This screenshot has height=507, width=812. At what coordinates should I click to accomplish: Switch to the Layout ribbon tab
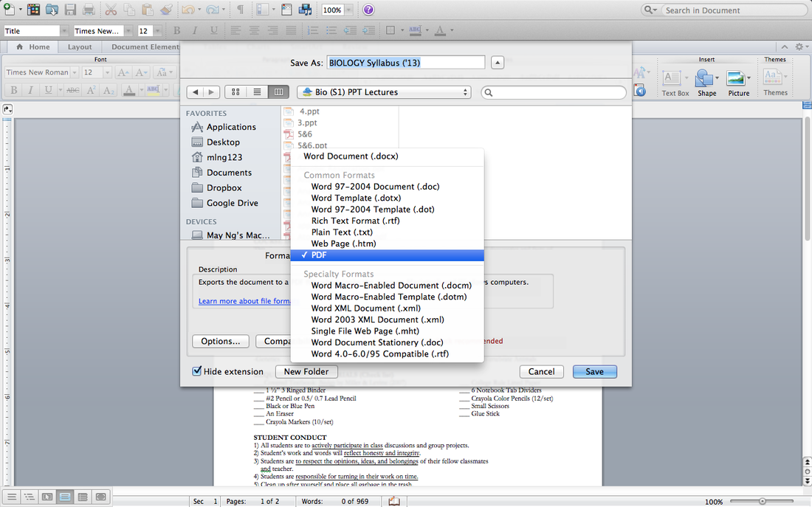pyautogui.click(x=79, y=46)
